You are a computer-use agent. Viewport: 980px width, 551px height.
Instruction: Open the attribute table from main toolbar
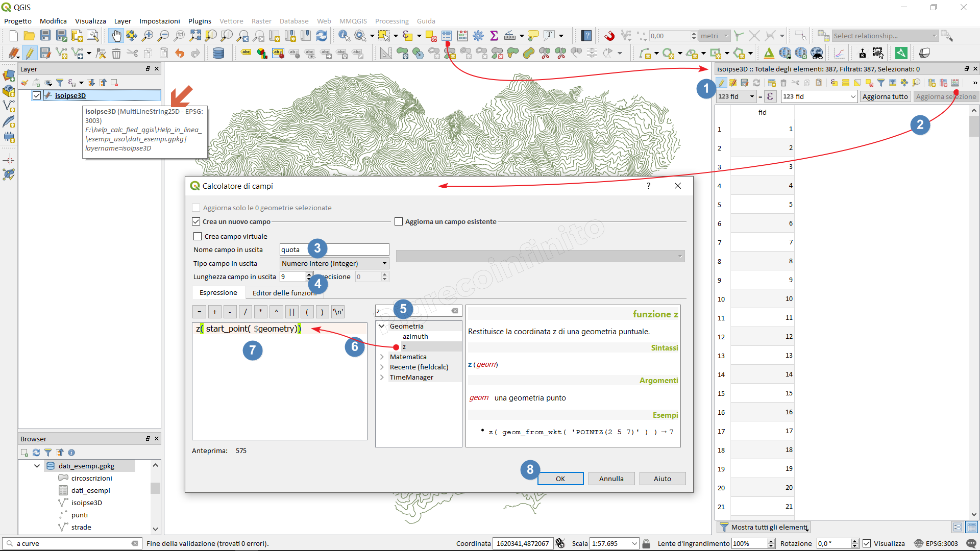tap(447, 36)
